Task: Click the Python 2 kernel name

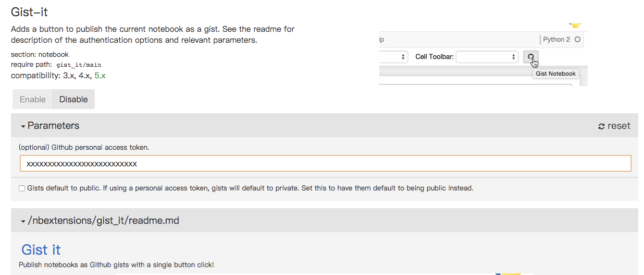Action: tap(556, 40)
